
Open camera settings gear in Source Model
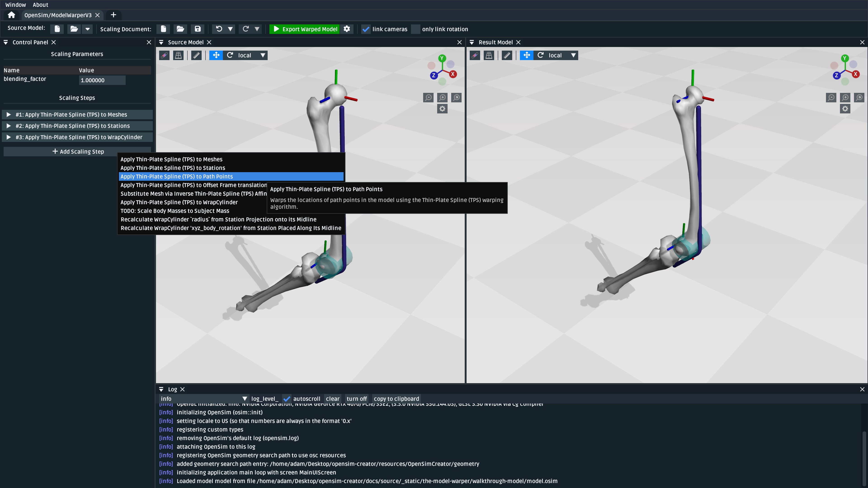[442, 109]
